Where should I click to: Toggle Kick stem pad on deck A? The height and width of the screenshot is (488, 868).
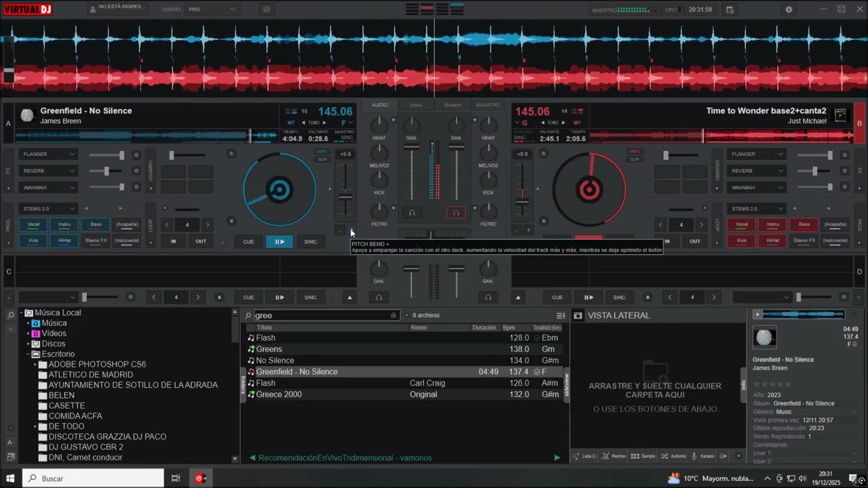click(x=33, y=241)
